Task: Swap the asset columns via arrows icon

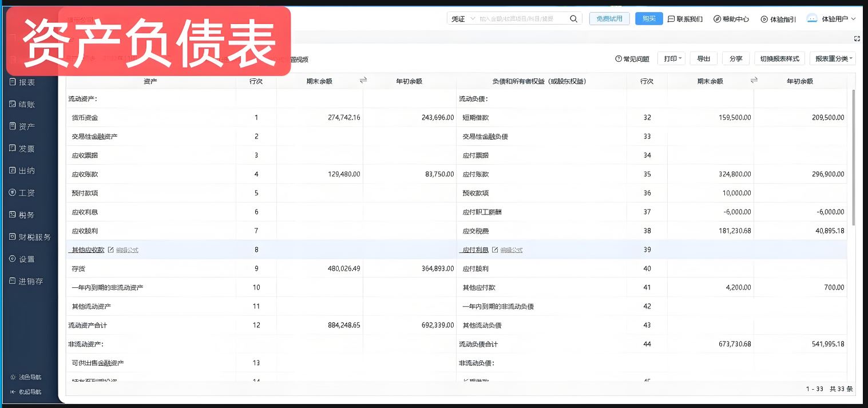Action: click(x=363, y=81)
